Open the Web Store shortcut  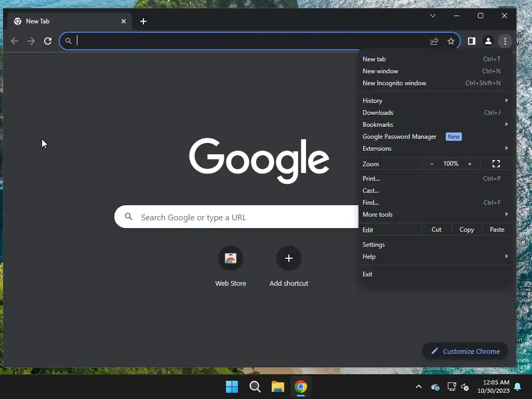coord(231,258)
